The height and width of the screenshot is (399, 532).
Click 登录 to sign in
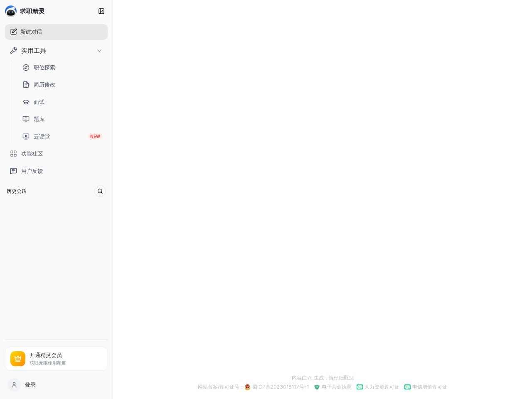30,385
